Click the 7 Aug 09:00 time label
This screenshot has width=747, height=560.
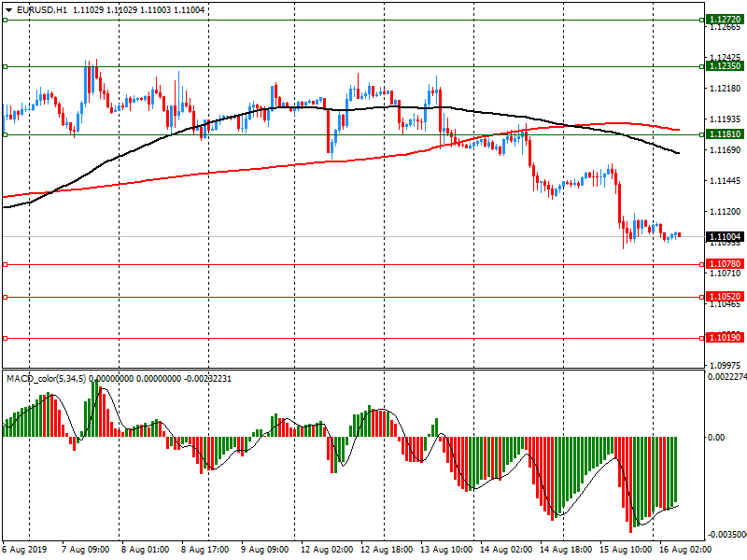[85, 550]
